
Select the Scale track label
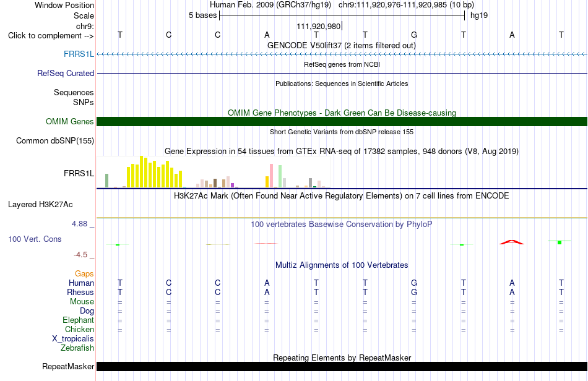point(84,15)
